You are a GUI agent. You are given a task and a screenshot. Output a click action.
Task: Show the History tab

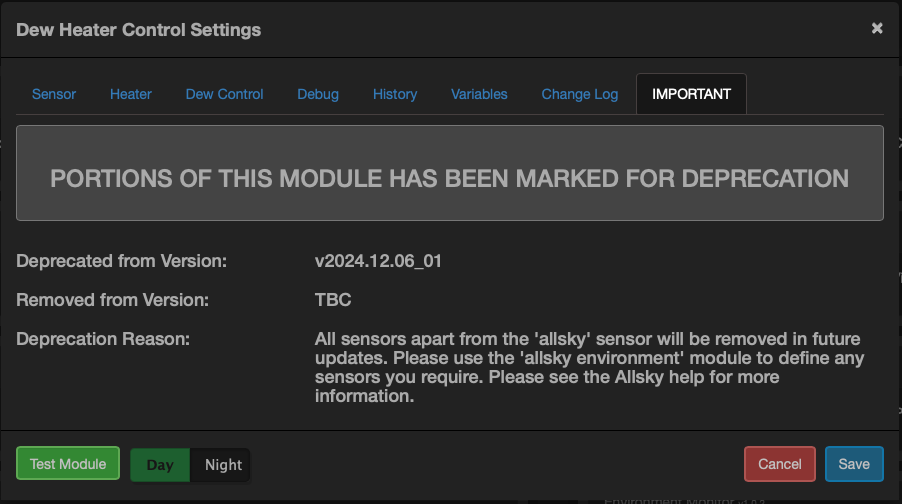[395, 94]
